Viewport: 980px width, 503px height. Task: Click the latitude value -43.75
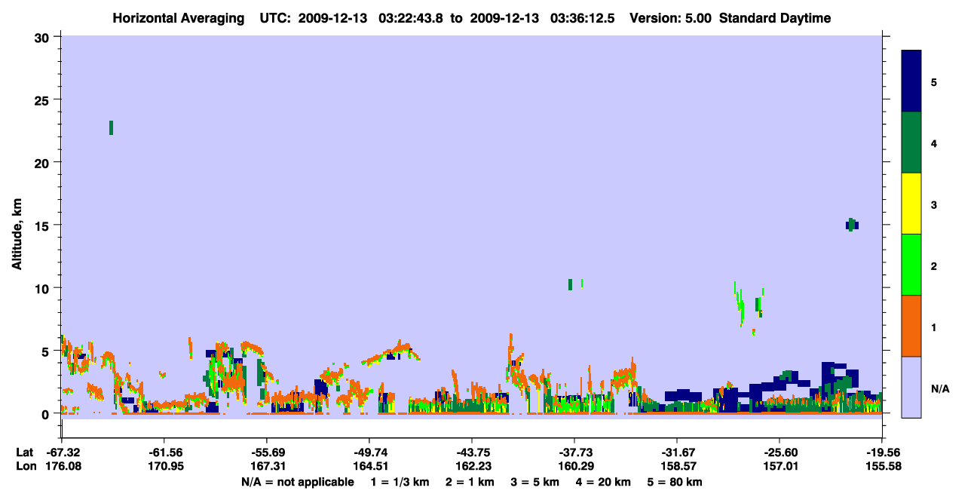pos(472,452)
